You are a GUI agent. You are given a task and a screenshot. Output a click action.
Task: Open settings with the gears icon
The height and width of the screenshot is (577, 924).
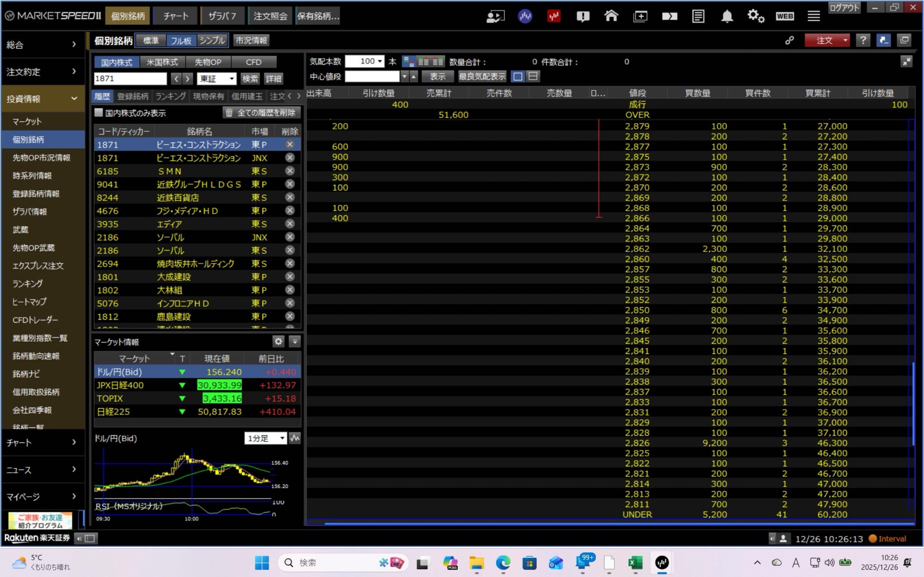click(x=756, y=16)
